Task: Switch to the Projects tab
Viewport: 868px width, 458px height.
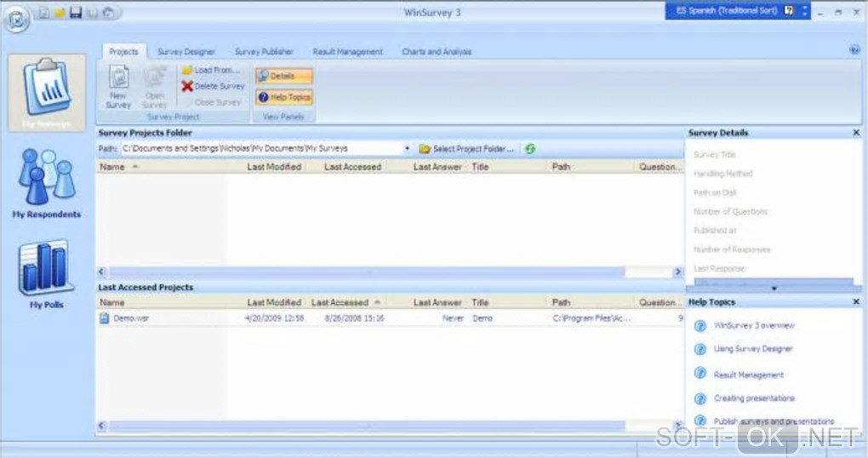Action: 123,52
